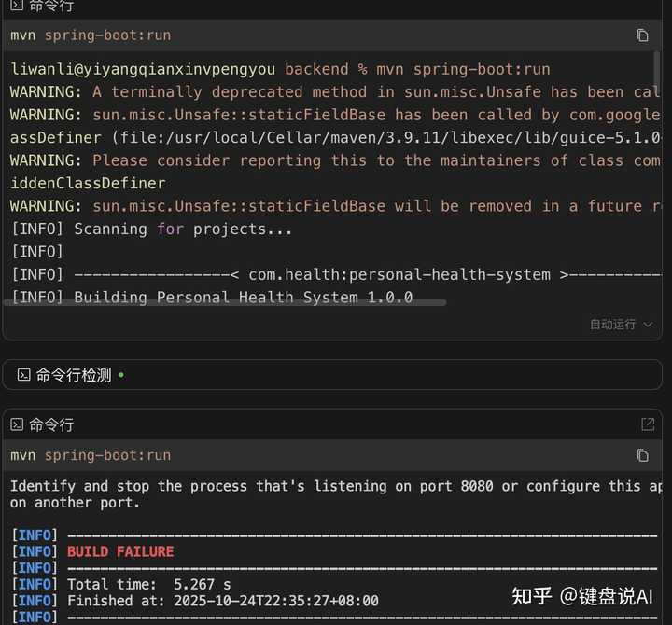Click the terminal icon beside 命令行检测
The height and width of the screenshot is (625, 672).
[x=23, y=375]
